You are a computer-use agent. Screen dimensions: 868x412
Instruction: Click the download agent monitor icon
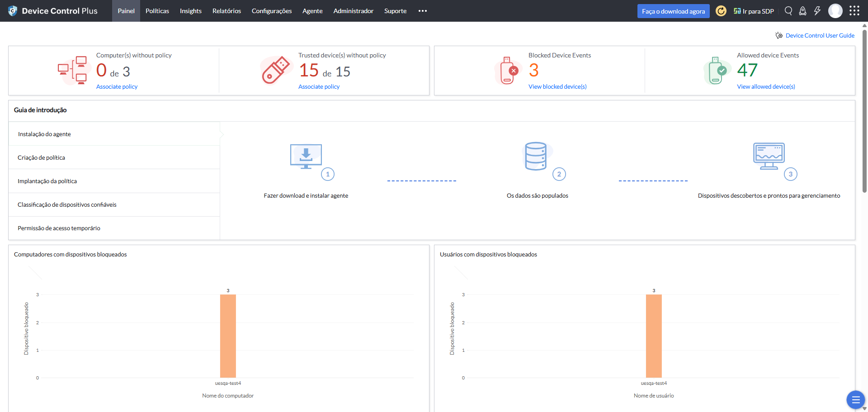tap(306, 156)
